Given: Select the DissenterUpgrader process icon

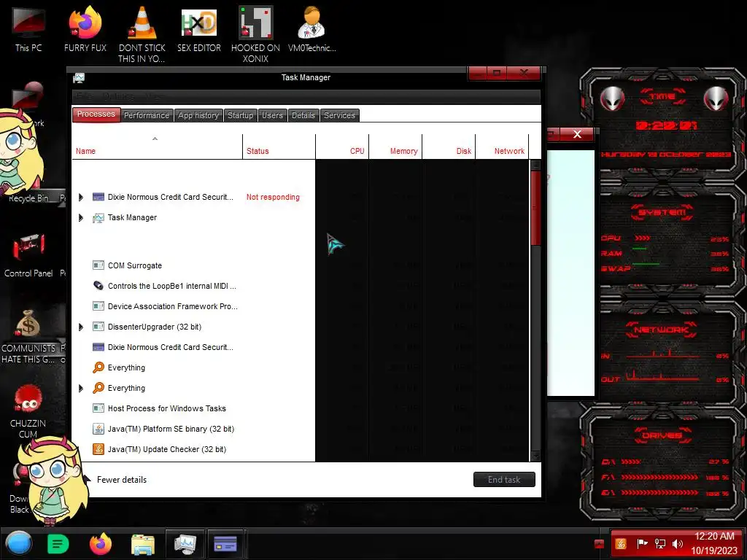Looking at the screenshot, I should (98, 327).
